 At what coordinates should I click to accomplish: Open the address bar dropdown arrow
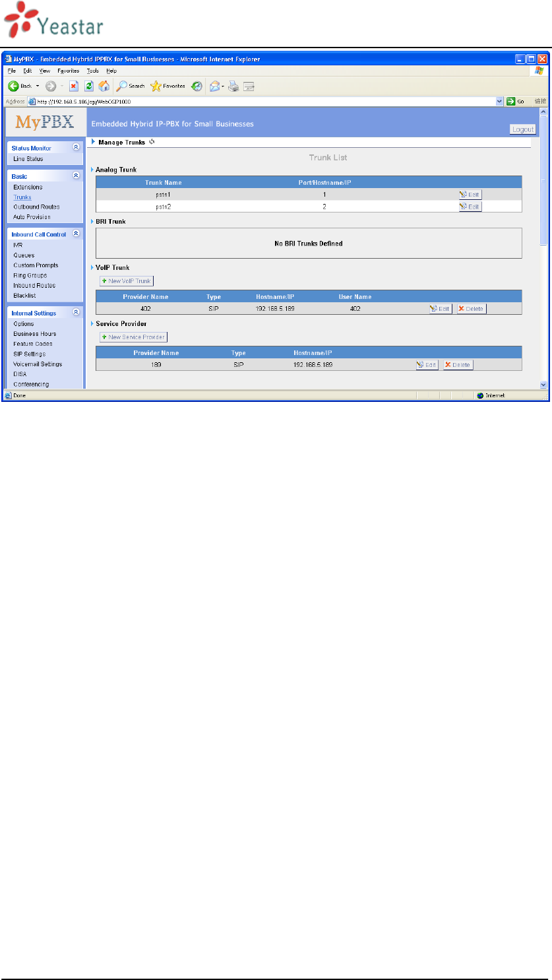[500, 101]
